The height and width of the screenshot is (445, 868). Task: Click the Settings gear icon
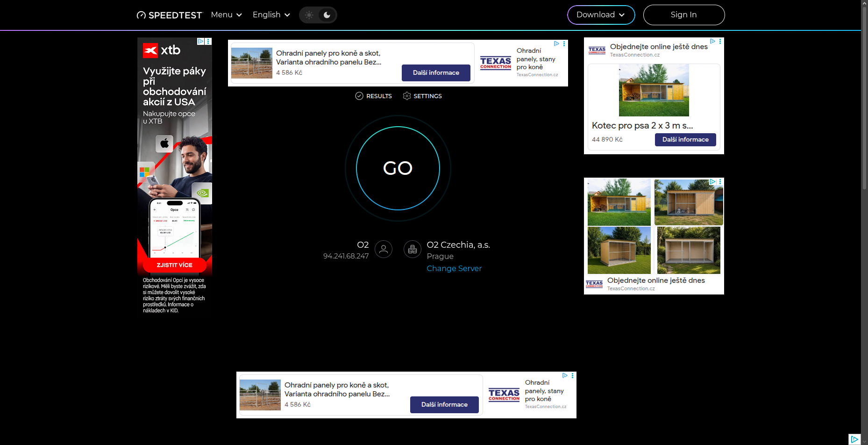(407, 96)
